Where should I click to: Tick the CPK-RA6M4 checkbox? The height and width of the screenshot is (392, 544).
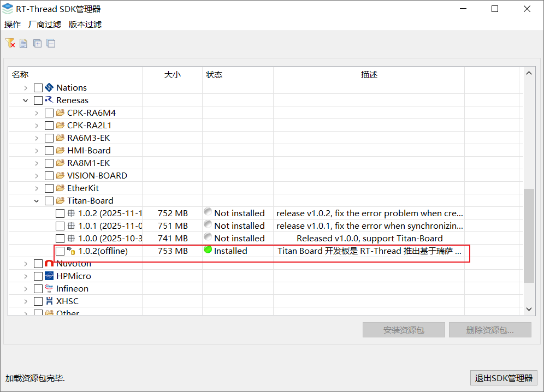coord(49,113)
